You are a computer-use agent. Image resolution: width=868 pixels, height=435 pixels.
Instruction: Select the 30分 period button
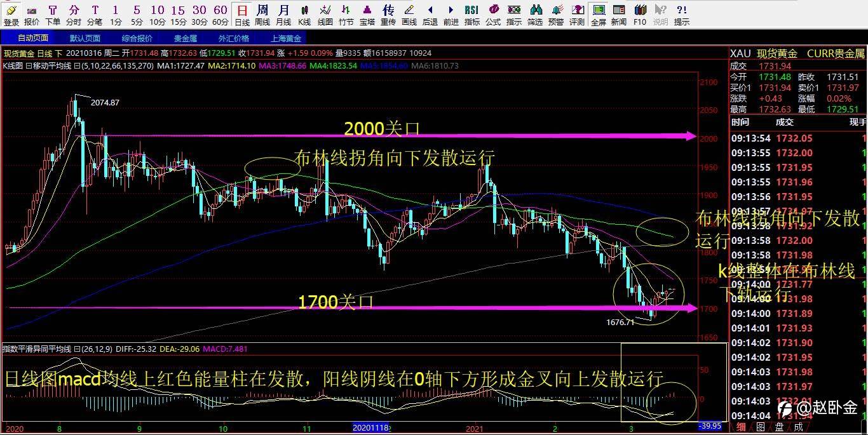[x=200, y=14]
